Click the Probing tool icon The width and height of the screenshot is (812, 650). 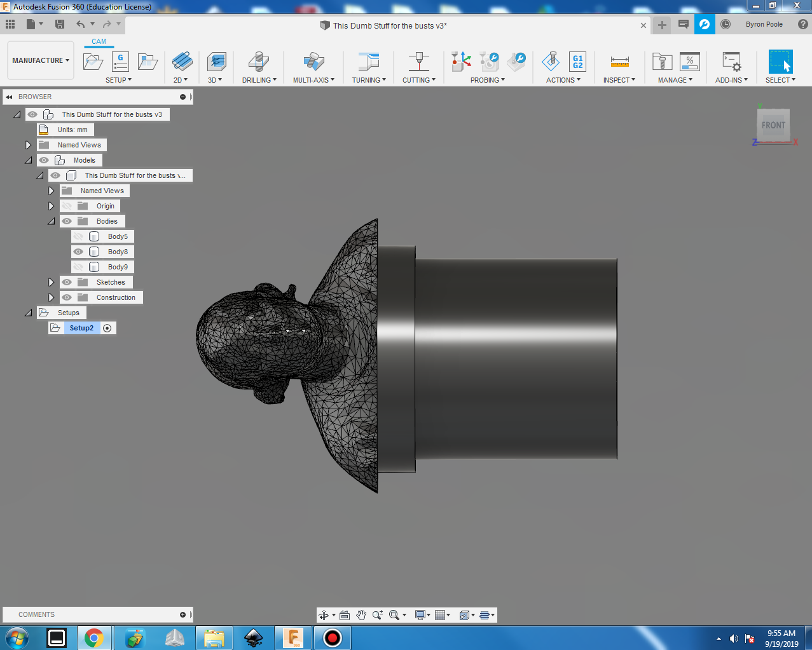click(460, 62)
